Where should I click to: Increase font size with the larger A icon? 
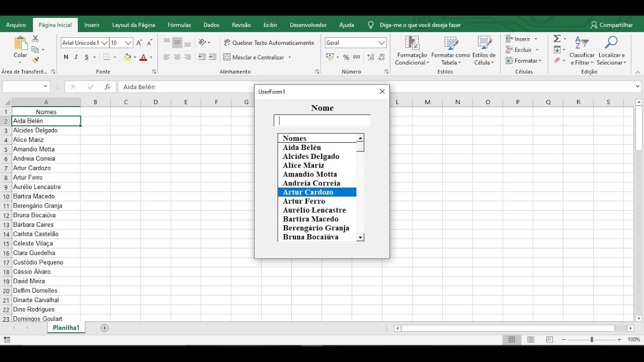click(139, 43)
